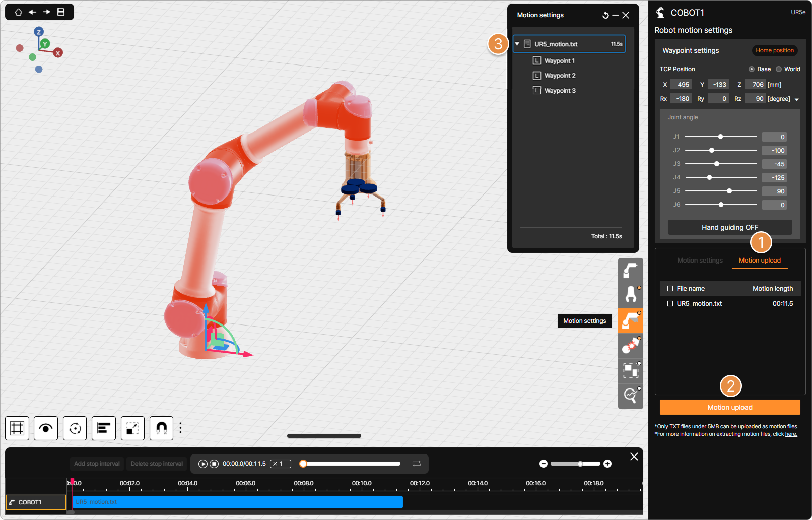This screenshot has height=520, width=812.
Task: Stop the timeline playback
Action: coord(214,464)
